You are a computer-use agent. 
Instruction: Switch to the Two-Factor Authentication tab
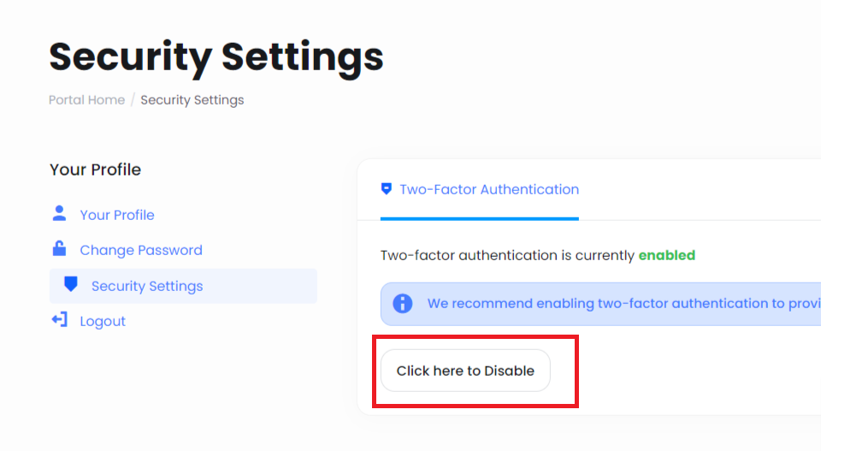click(x=488, y=189)
